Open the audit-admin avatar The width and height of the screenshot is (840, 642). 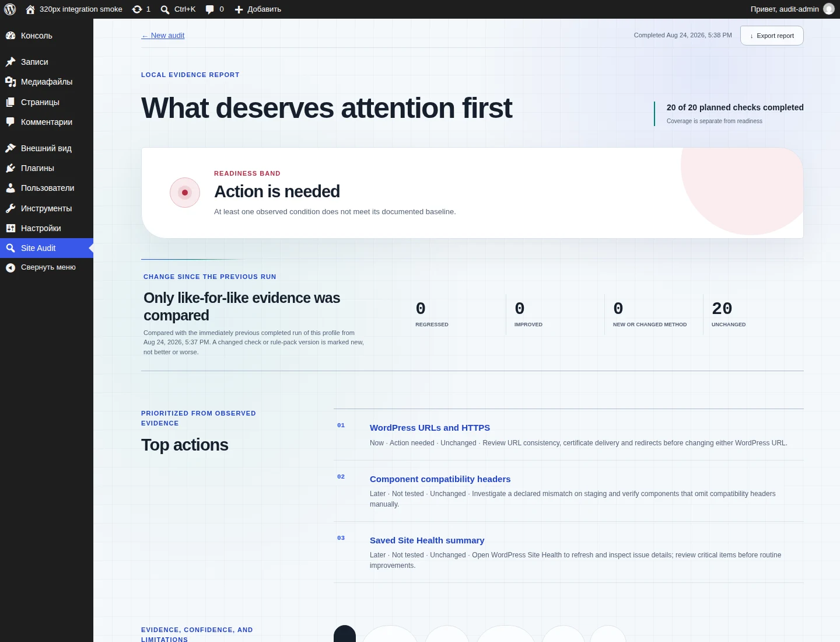click(829, 9)
